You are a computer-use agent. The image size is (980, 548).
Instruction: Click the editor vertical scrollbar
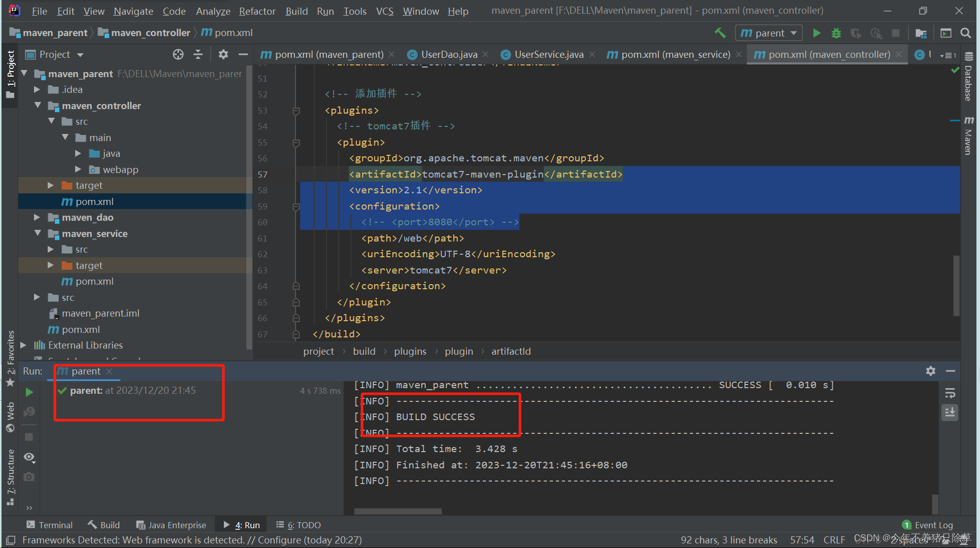[x=957, y=285]
